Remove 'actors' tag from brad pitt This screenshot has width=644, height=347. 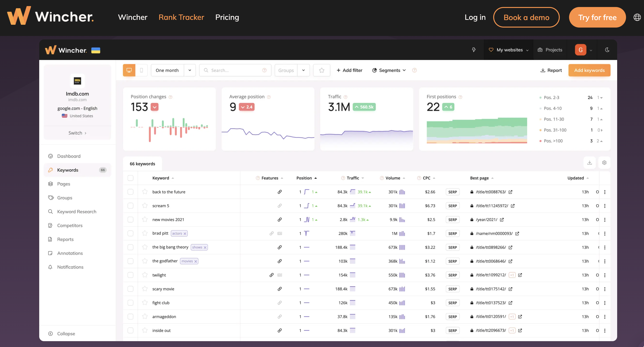185,234
